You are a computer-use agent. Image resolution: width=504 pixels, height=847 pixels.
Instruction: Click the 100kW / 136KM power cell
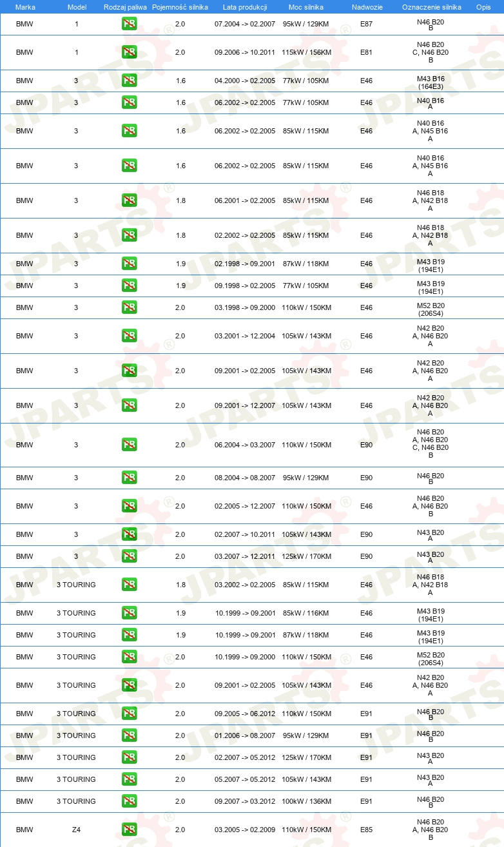306,801
